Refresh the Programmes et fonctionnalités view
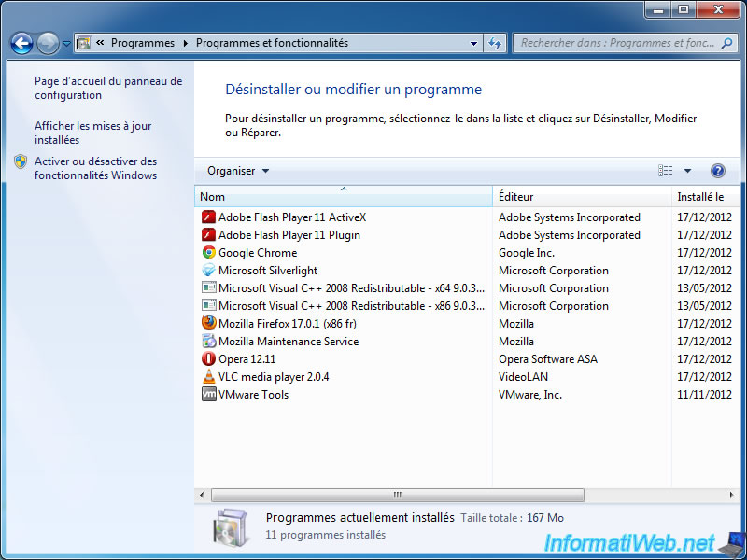The image size is (747, 560). coord(495,43)
